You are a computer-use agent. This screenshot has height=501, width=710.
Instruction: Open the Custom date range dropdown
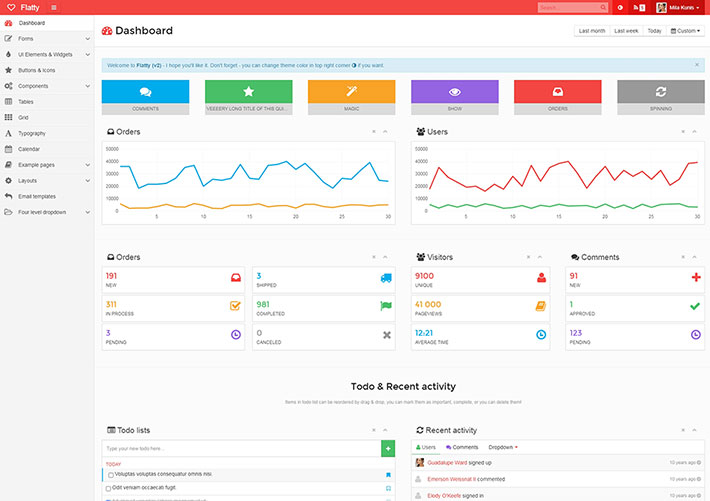point(687,31)
